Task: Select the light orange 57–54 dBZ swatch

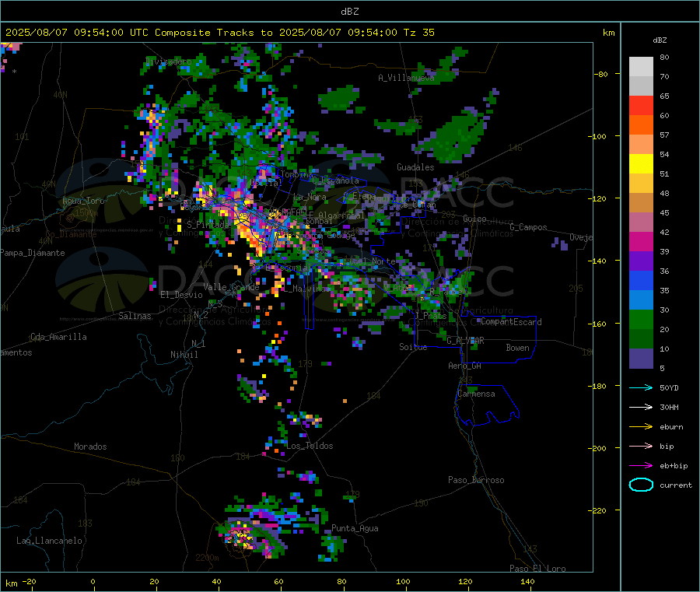Action: (x=641, y=145)
